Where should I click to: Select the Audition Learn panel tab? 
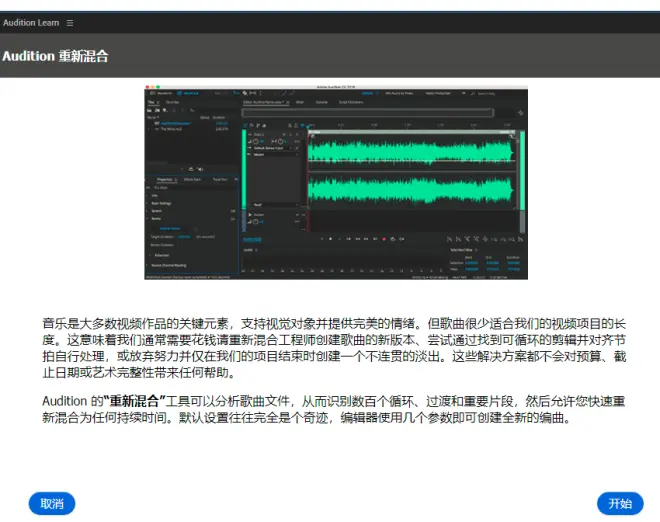pyautogui.click(x=31, y=23)
